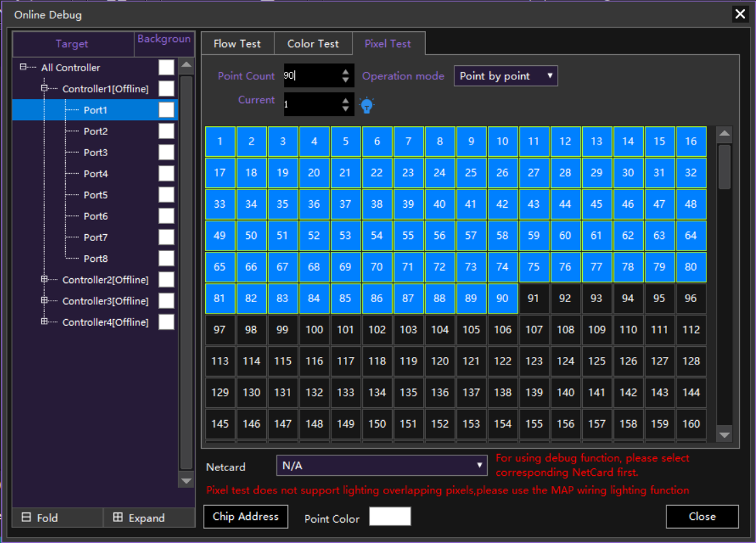
Task: Open the Point Color white swatch
Action: (390, 517)
